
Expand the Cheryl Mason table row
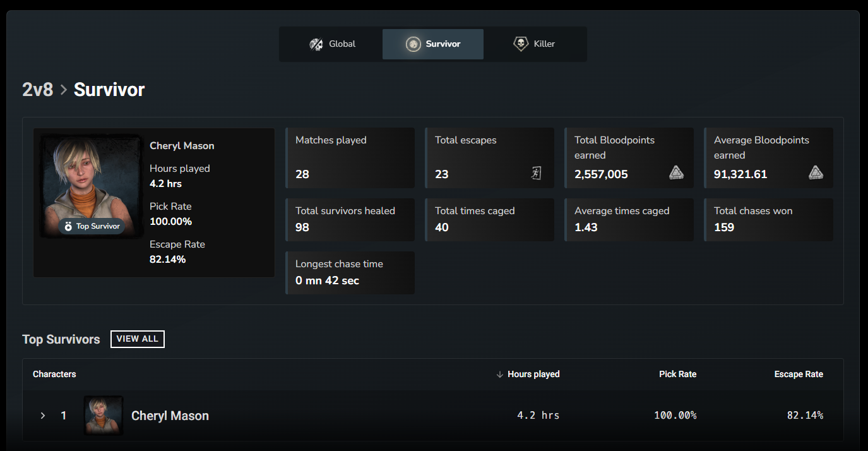pyautogui.click(x=43, y=416)
